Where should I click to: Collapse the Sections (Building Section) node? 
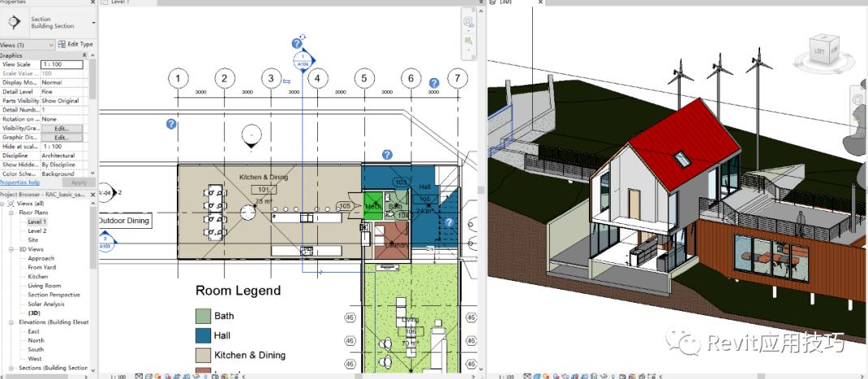[x=11, y=368]
